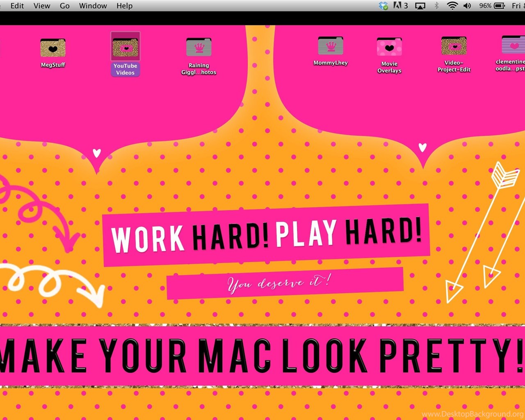Open the Go menu
This screenshot has width=525, height=420.
(65, 6)
